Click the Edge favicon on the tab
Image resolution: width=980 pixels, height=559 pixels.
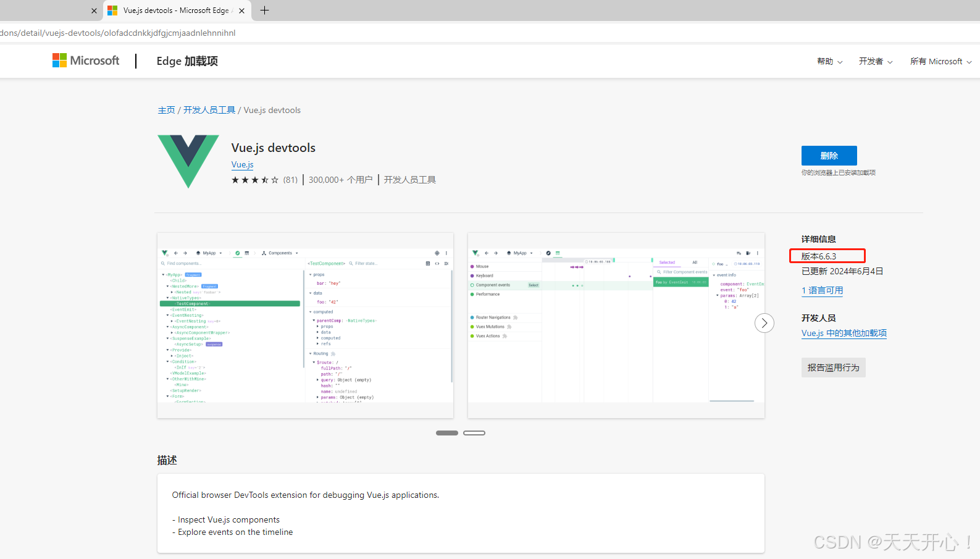click(112, 11)
